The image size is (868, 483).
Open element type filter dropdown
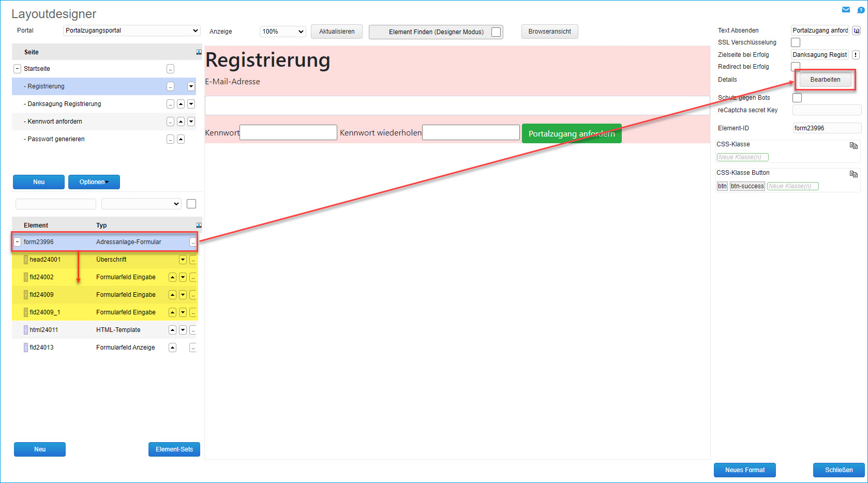point(141,204)
